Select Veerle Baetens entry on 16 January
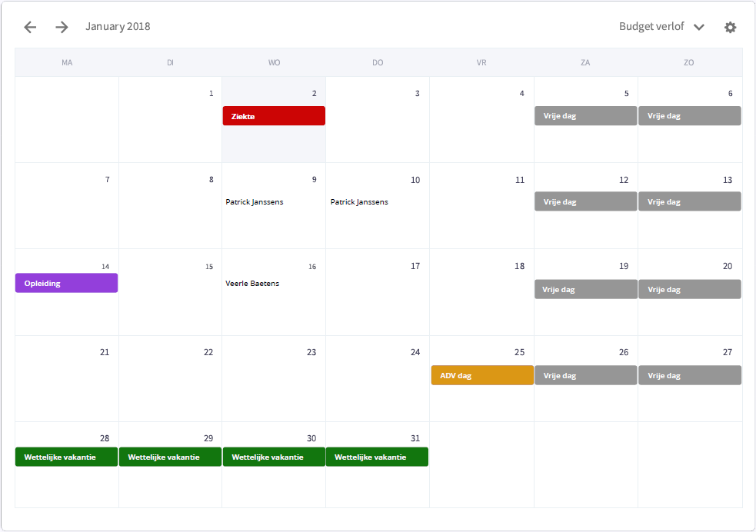The width and height of the screenshot is (756, 532). point(252,284)
